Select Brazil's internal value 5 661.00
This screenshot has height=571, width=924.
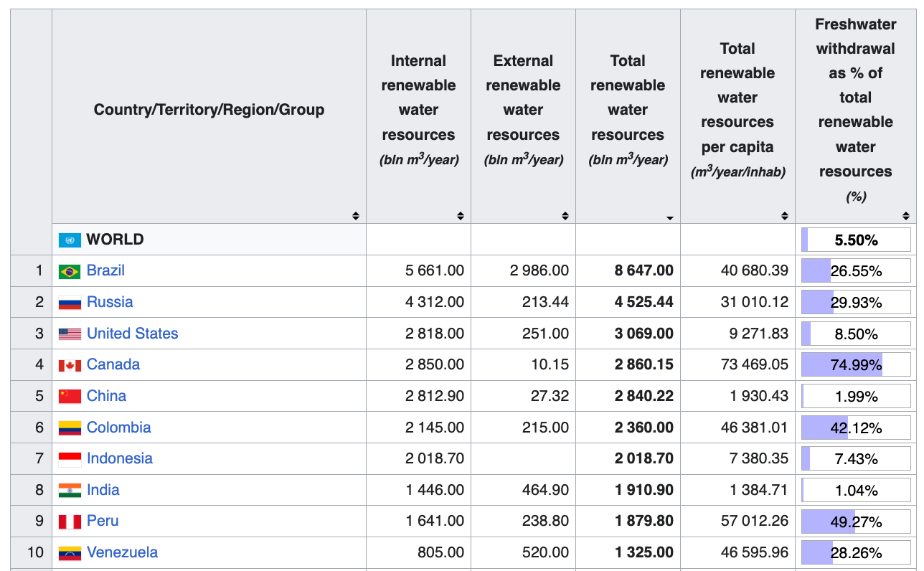(435, 270)
